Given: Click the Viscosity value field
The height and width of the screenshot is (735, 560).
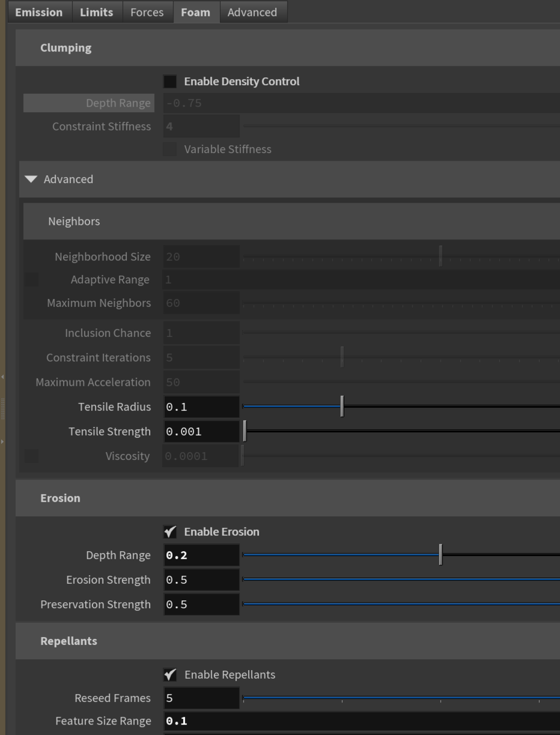Looking at the screenshot, I should (x=201, y=456).
